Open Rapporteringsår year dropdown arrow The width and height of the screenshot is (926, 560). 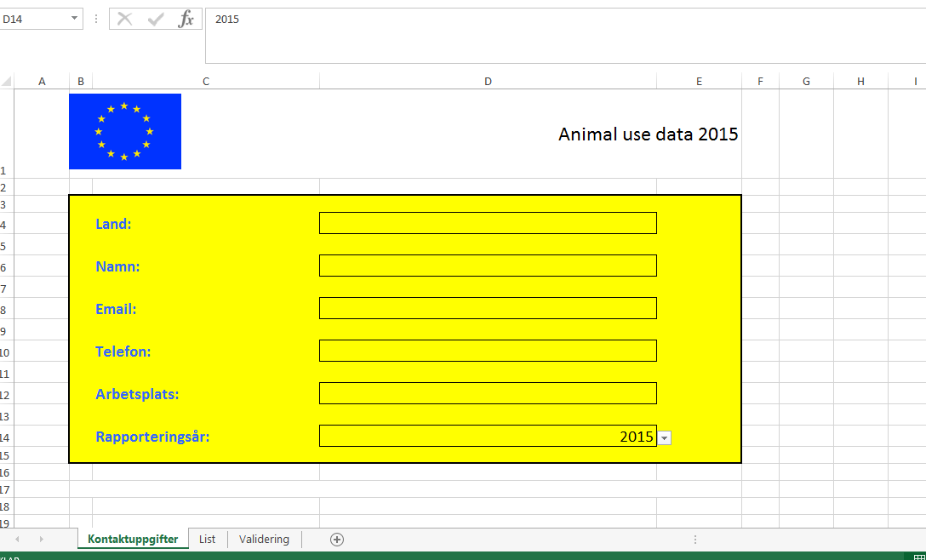pyautogui.click(x=665, y=437)
